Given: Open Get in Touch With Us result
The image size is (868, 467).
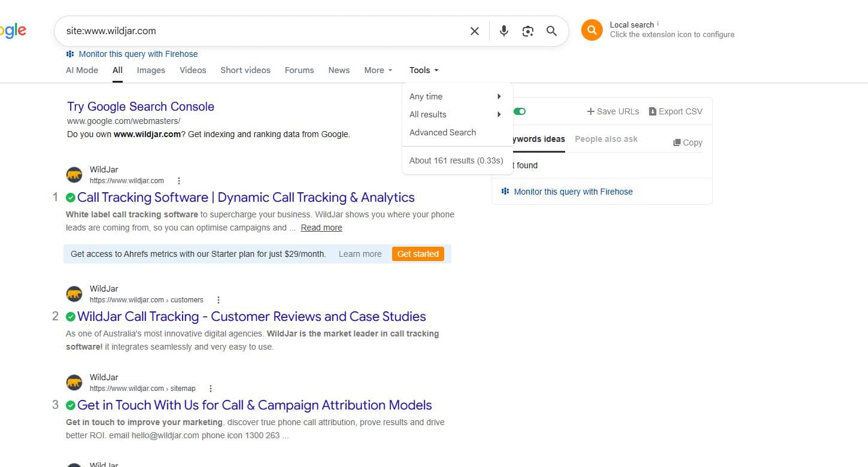Looking at the screenshot, I should pyautogui.click(x=254, y=405).
